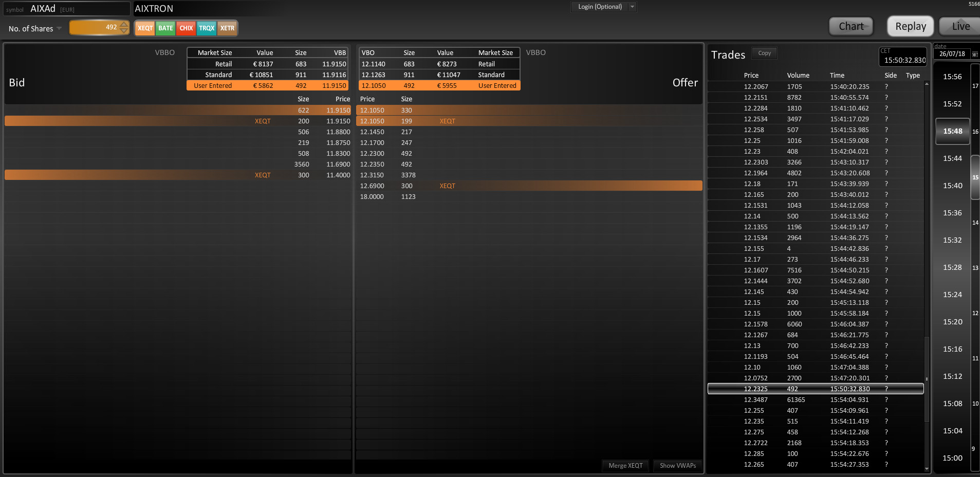Click the hour 15 slider handle
Image resolution: width=980 pixels, height=477 pixels.
pyautogui.click(x=975, y=177)
